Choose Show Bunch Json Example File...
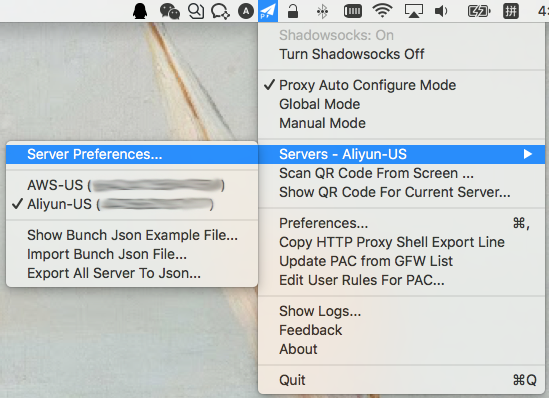549x398 pixels. (x=132, y=235)
